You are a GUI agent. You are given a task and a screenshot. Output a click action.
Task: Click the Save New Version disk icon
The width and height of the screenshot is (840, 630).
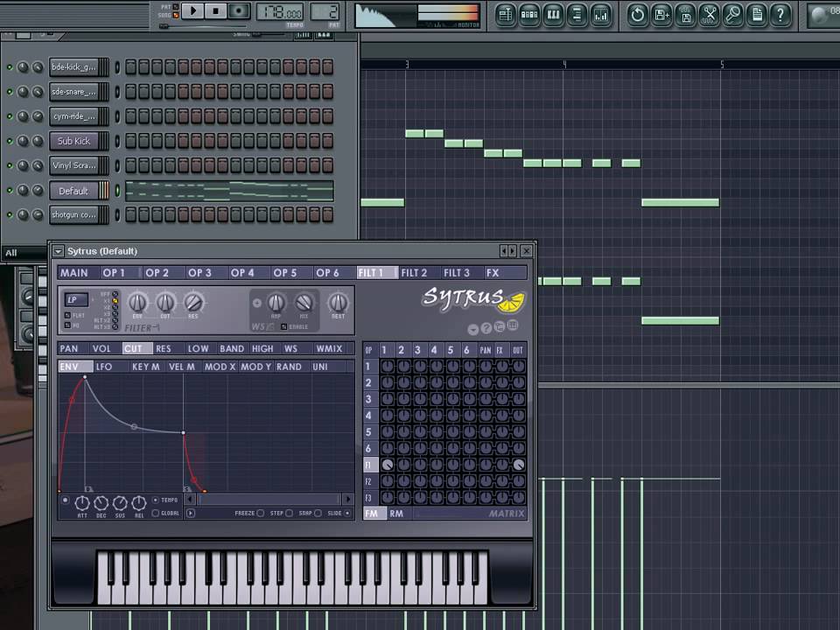[x=661, y=15]
